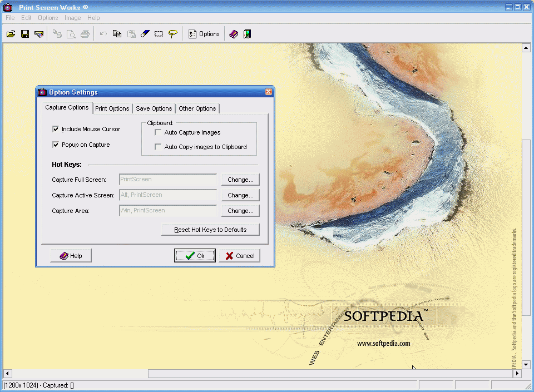
Task: Close the Option Settings dialog
Action: tap(269, 92)
